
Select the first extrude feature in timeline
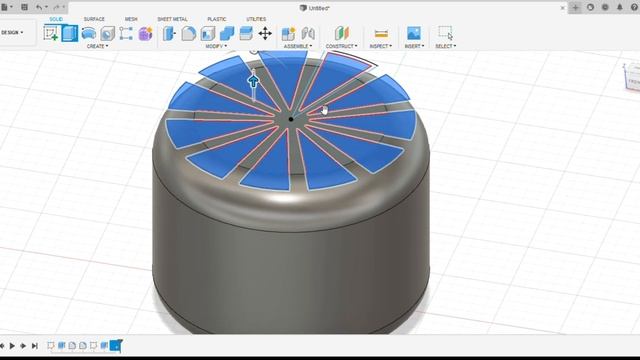click(62, 346)
